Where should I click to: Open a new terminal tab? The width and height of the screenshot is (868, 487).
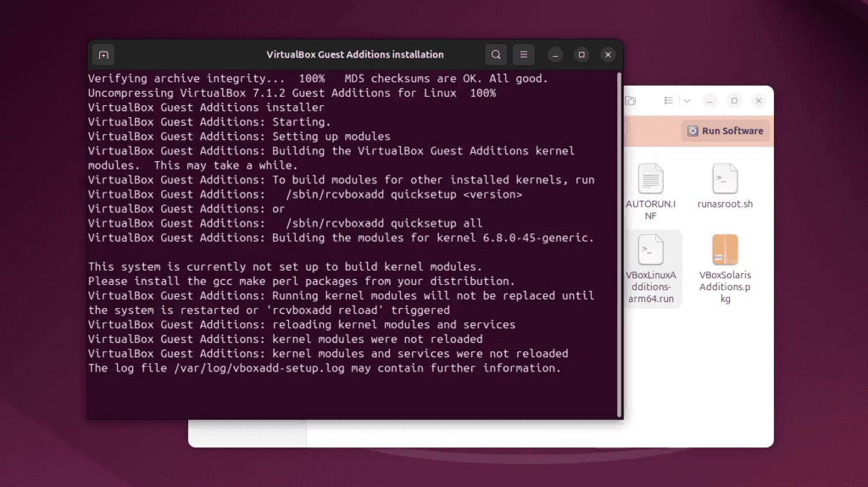pos(103,55)
